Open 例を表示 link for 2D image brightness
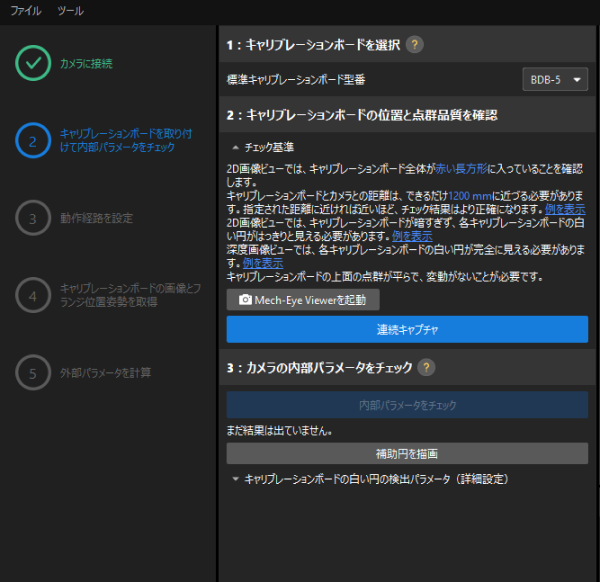The width and height of the screenshot is (600, 582). (412, 236)
